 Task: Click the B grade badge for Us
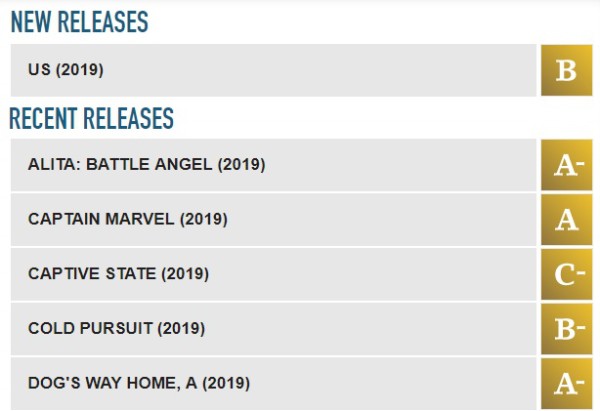[x=566, y=71]
